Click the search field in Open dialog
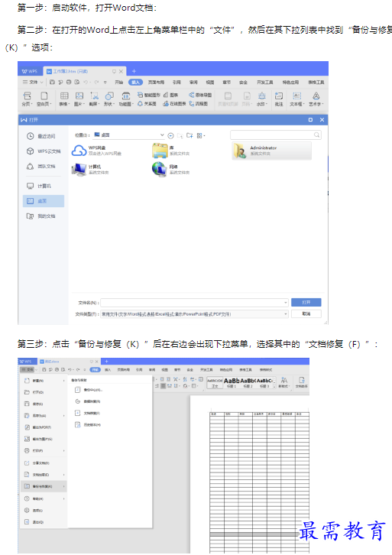392x555 pixels. 276,135
